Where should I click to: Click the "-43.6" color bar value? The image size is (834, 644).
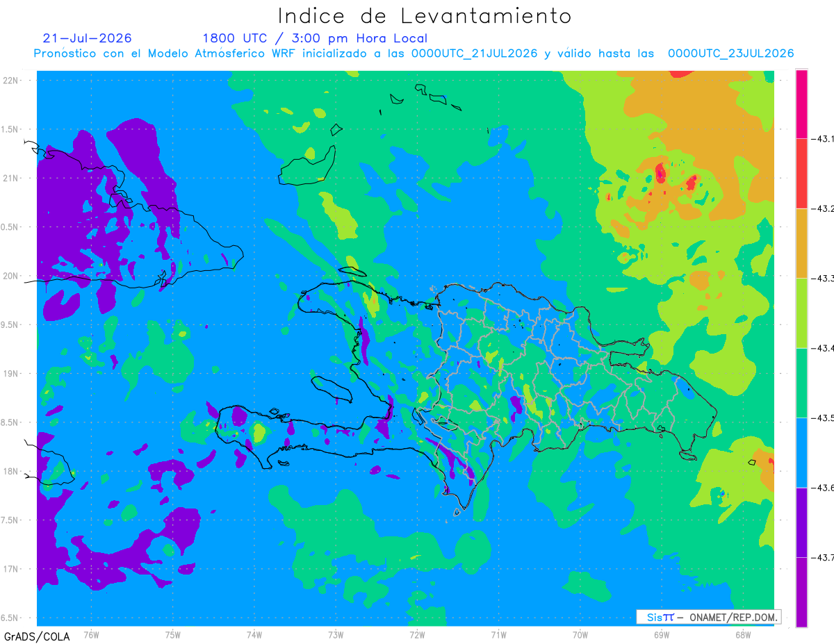click(823, 488)
